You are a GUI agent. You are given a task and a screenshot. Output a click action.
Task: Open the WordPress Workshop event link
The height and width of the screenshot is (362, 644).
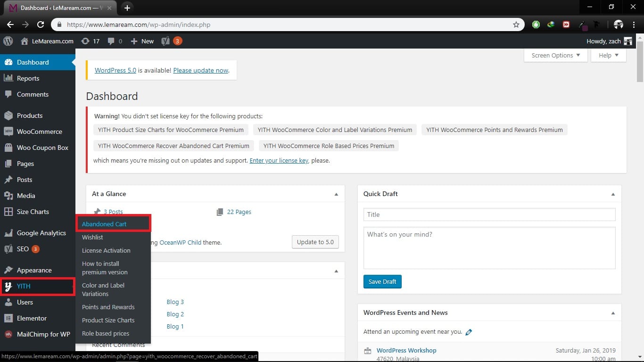coord(406,350)
